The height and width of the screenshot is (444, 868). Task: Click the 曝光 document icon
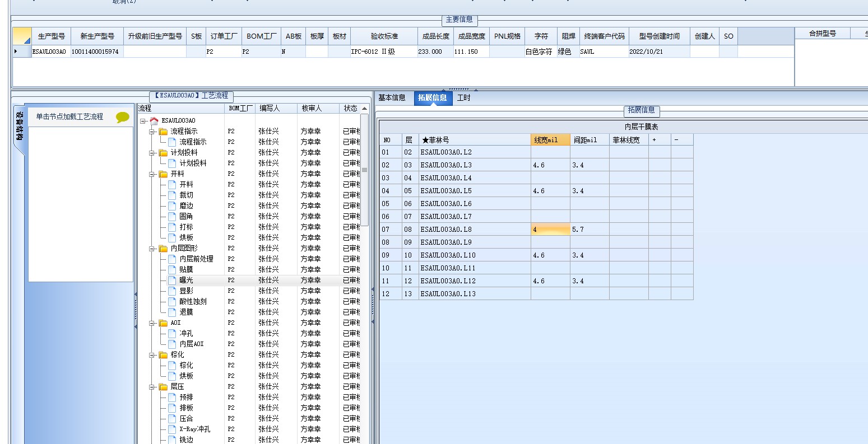(172, 280)
